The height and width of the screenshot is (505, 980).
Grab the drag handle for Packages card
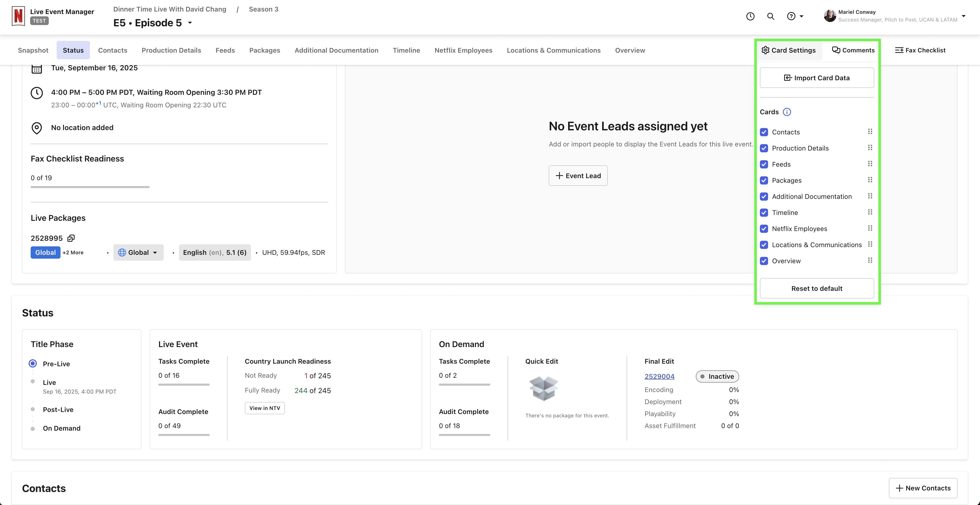click(x=870, y=180)
